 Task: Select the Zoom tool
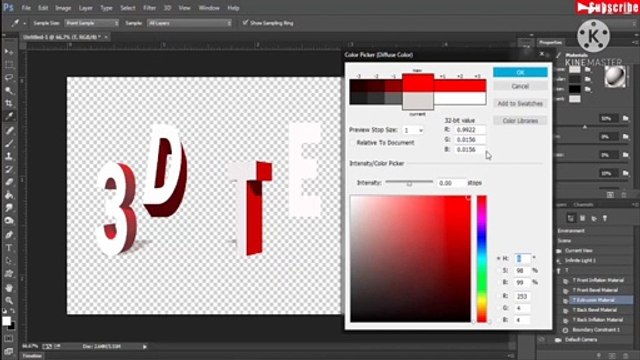pos(9,301)
